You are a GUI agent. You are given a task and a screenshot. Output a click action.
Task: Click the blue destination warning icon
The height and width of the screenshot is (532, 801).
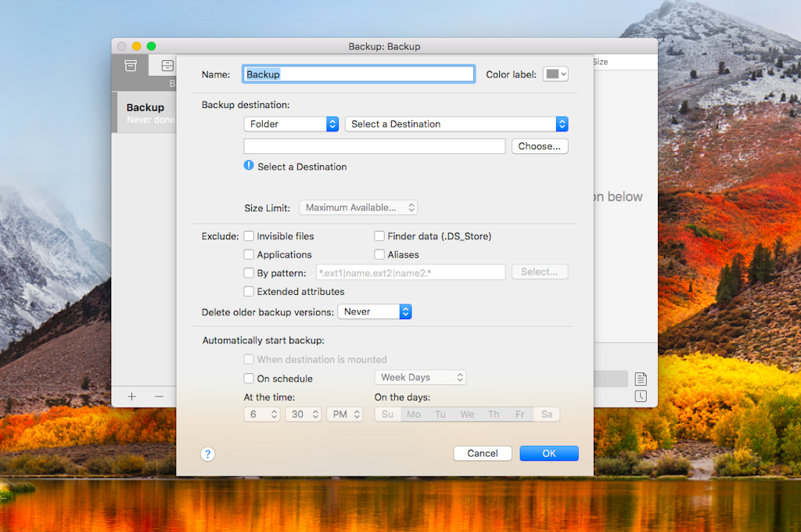(250, 165)
